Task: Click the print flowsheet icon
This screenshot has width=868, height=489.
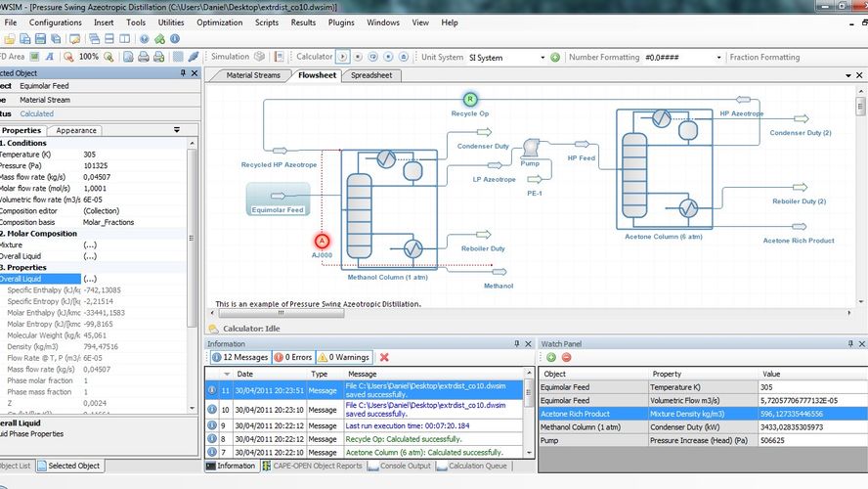Action: pos(144,57)
